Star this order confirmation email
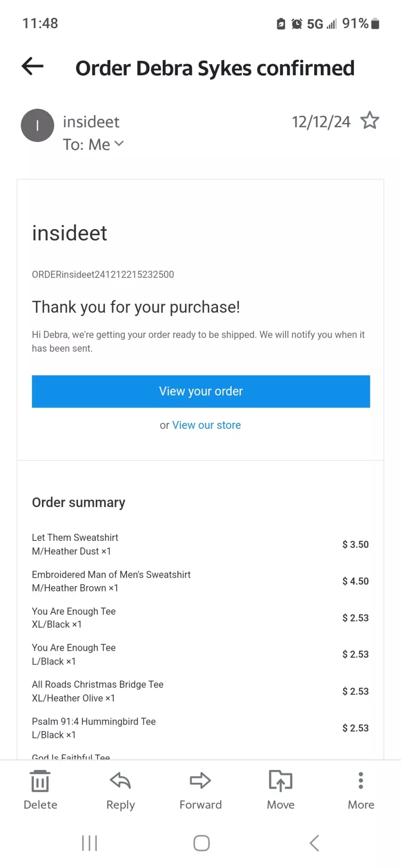The width and height of the screenshot is (401, 868). pos(369,121)
